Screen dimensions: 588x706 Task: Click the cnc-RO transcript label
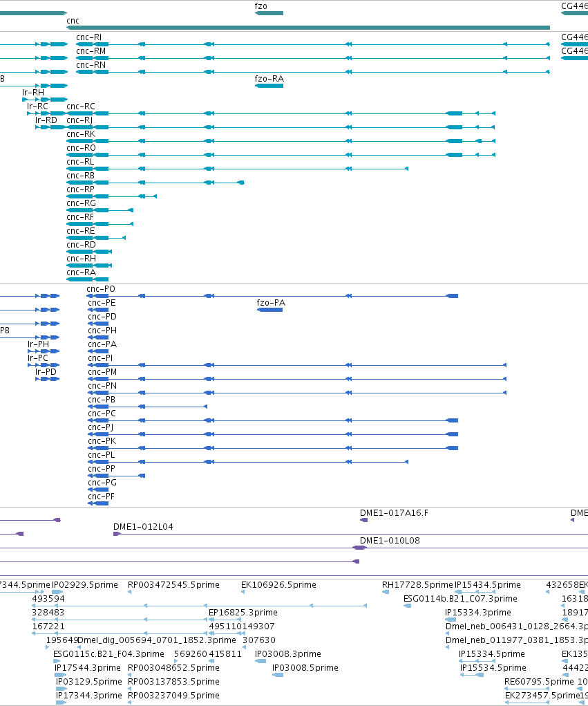coord(81,148)
